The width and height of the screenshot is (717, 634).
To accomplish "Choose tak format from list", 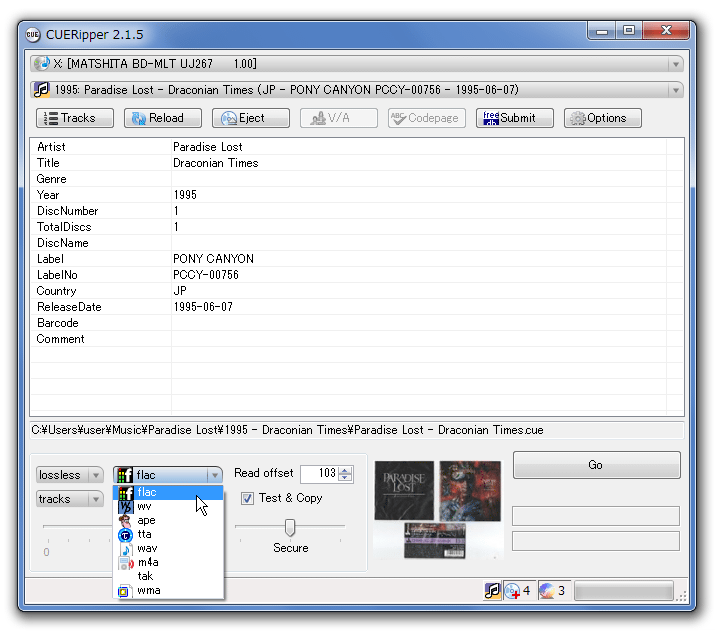I will pos(168,576).
